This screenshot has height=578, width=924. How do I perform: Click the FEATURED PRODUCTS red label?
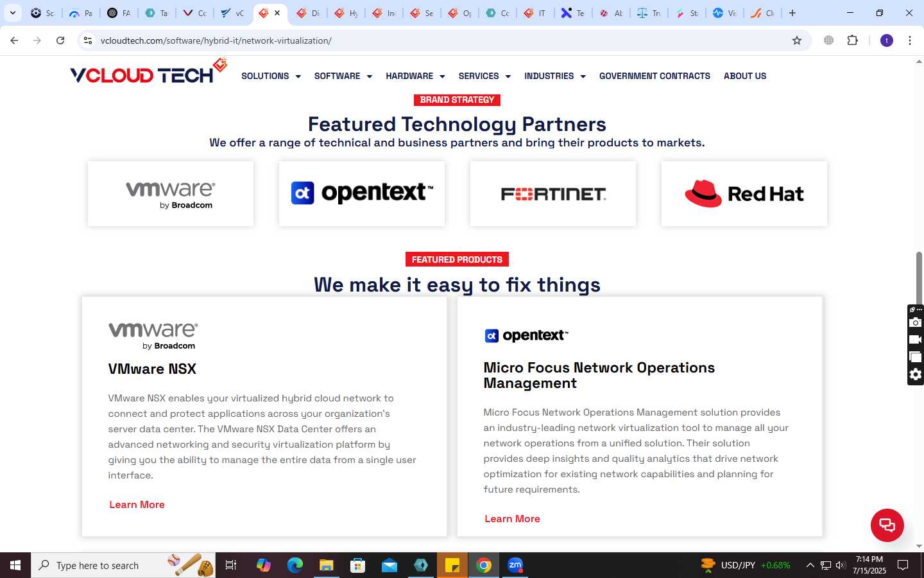coord(457,259)
